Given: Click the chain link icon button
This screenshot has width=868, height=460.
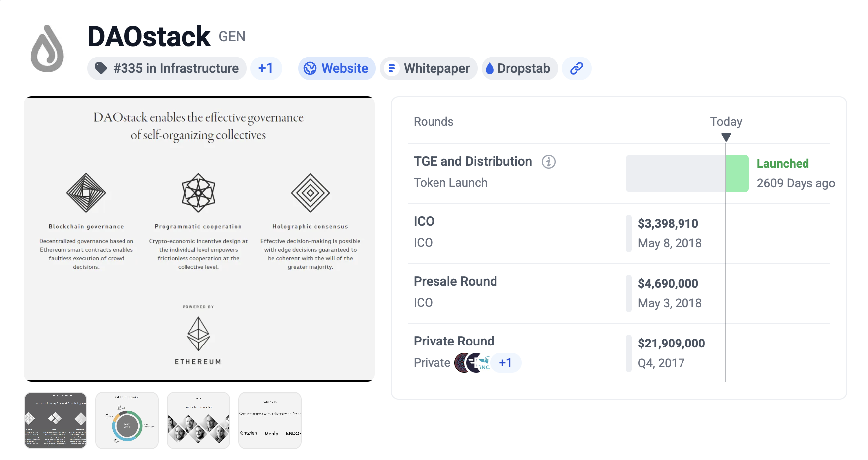Looking at the screenshot, I should tap(576, 68).
